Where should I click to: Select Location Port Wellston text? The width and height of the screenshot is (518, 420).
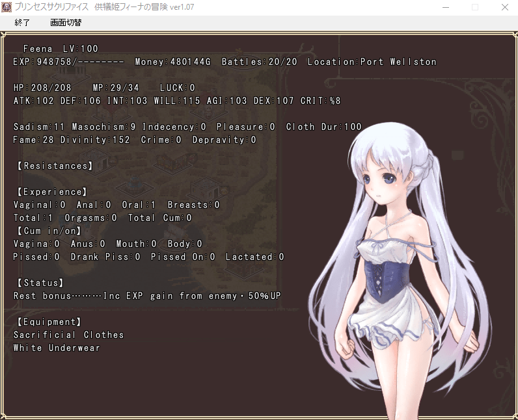coord(372,62)
